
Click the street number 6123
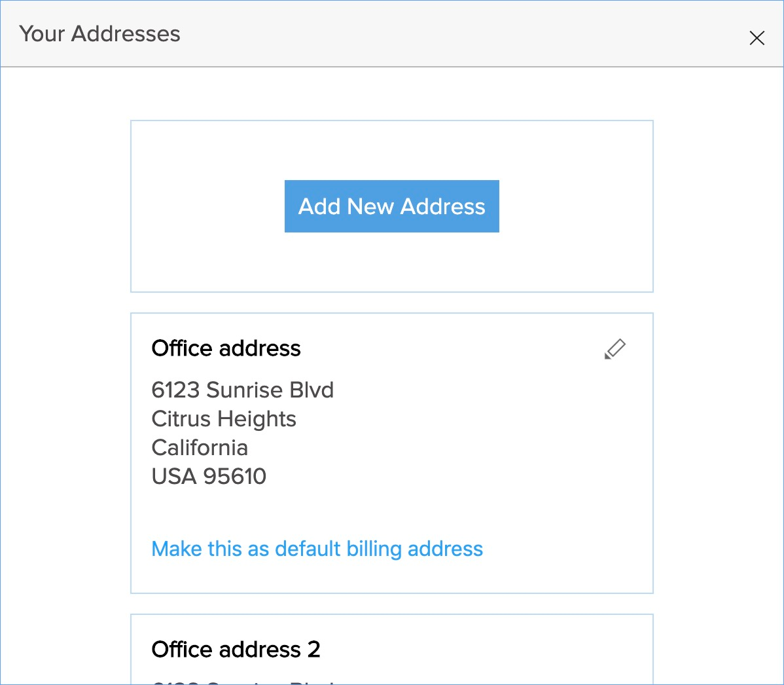[x=175, y=390]
